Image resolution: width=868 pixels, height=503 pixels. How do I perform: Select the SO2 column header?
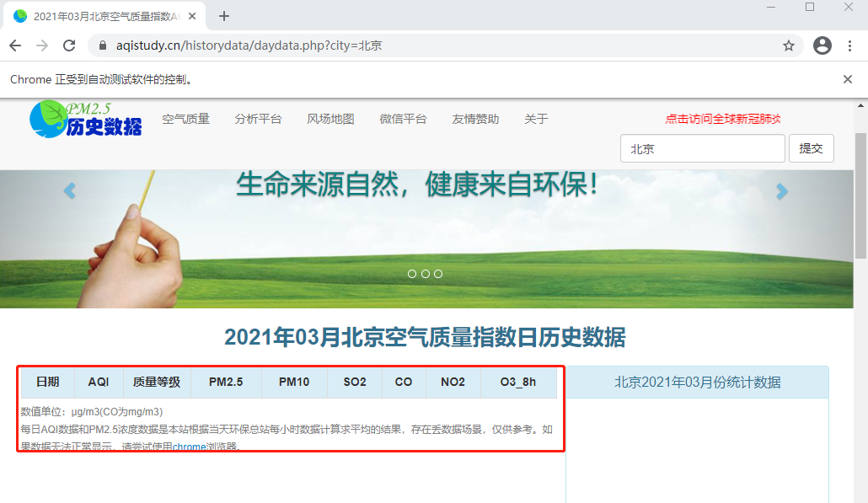pos(355,382)
